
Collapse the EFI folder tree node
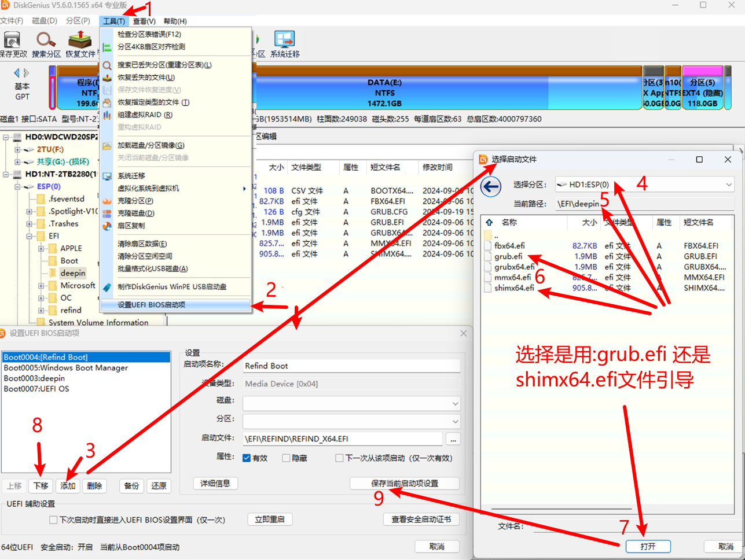(29, 236)
